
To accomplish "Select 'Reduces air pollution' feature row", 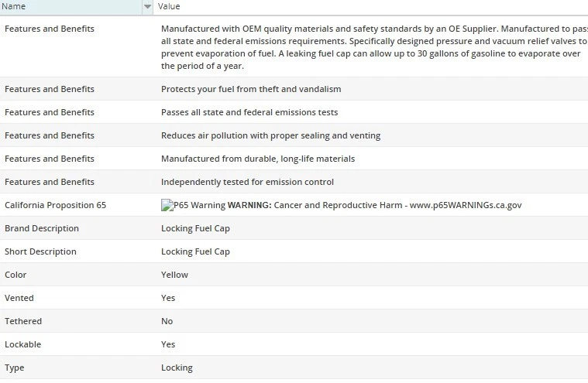I will click(x=270, y=135).
